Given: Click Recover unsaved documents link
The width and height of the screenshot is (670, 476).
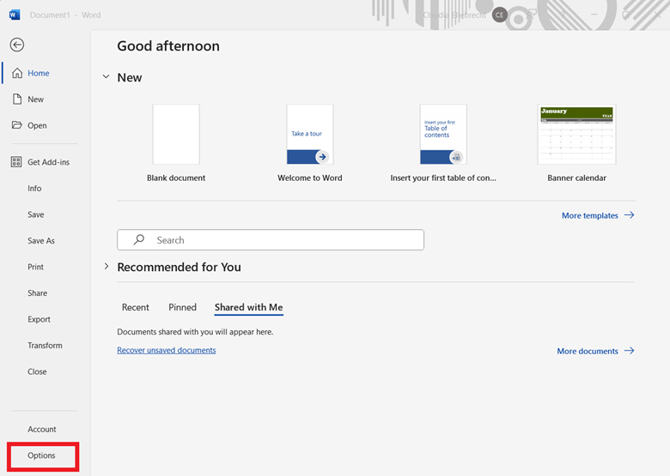Looking at the screenshot, I should click(166, 350).
